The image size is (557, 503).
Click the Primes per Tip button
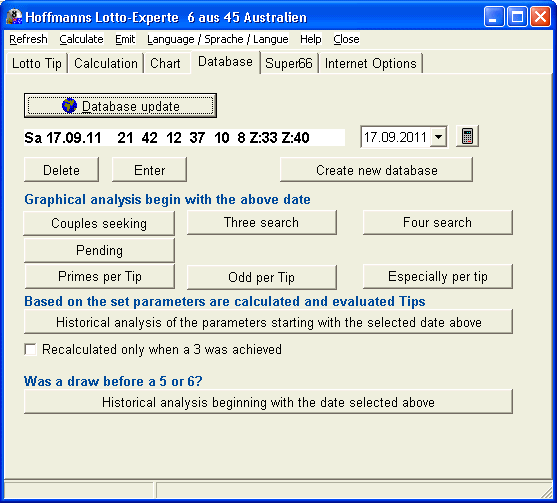99,276
